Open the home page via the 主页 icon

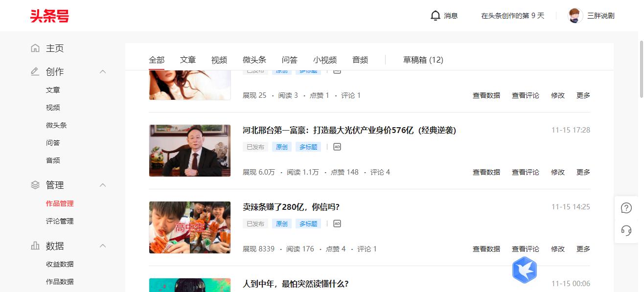click(x=35, y=48)
